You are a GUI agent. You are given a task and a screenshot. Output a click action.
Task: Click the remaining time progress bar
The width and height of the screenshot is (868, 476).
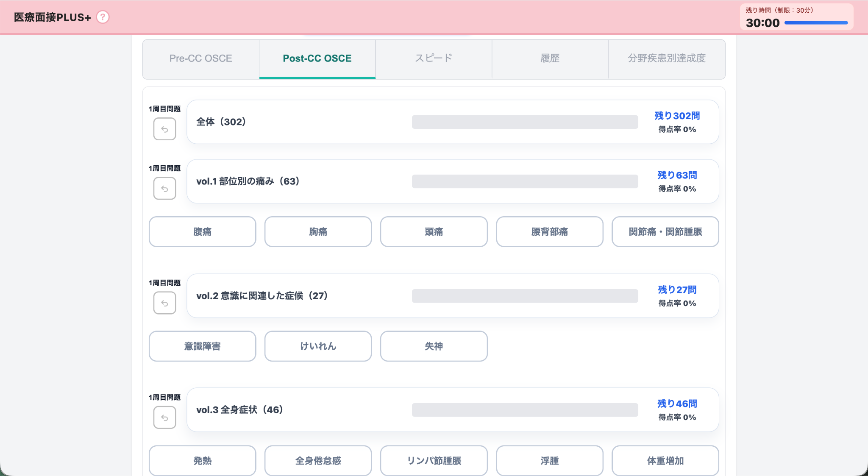tap(816, 23)
